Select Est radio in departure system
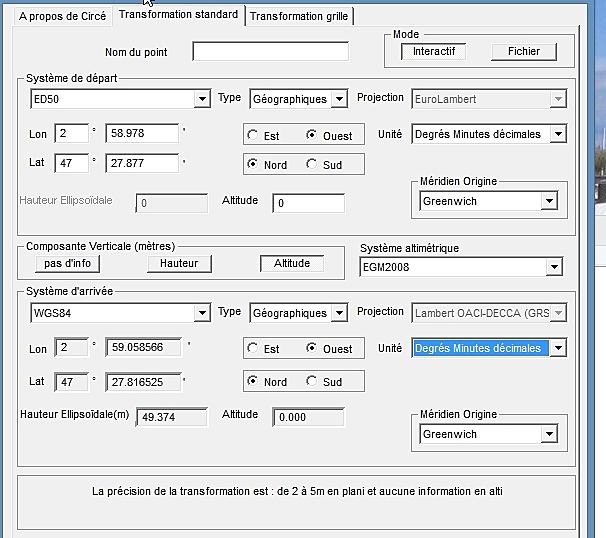 263,135
